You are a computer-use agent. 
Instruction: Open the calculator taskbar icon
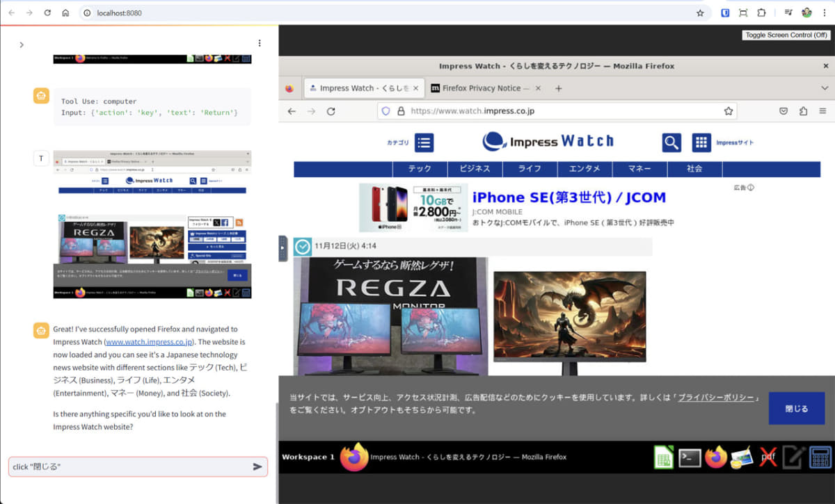(x=820, y=457)
